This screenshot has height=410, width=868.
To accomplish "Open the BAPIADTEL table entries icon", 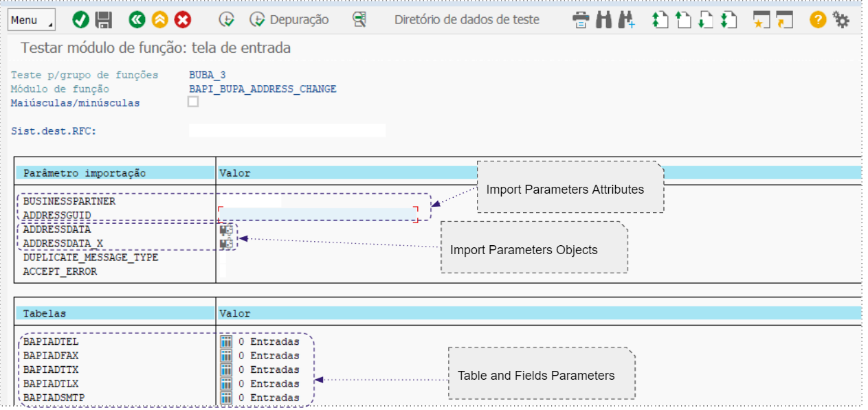I will (226, 342).
